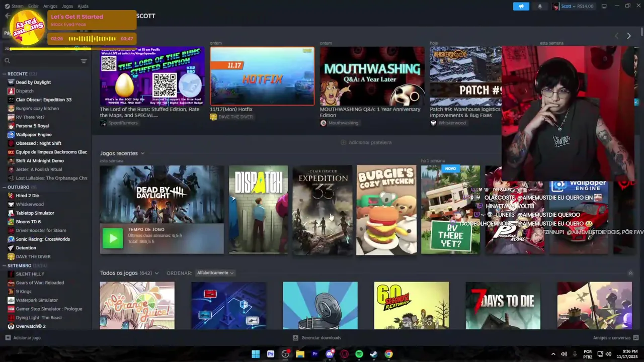Select Dead by Daylight in sidebar
The image size is (644, 362).
pyautogui.click(x=33, y=82)
